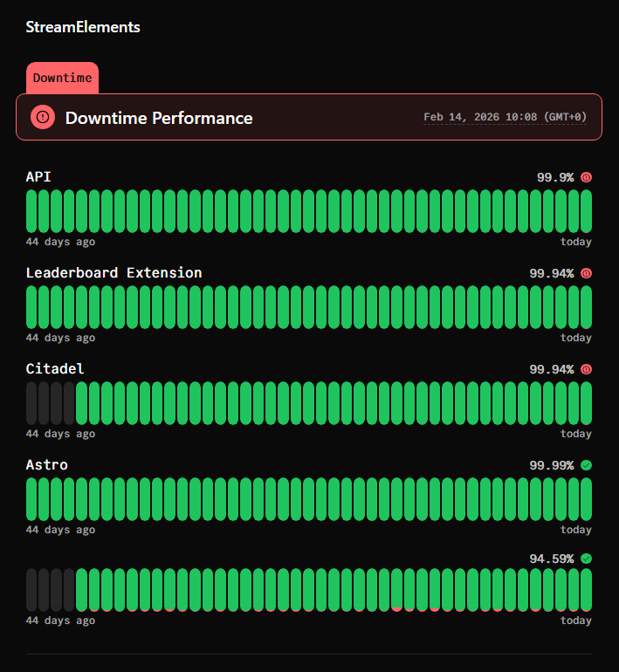Select the first bar in the Astro chart

click(x=31, y=499)
